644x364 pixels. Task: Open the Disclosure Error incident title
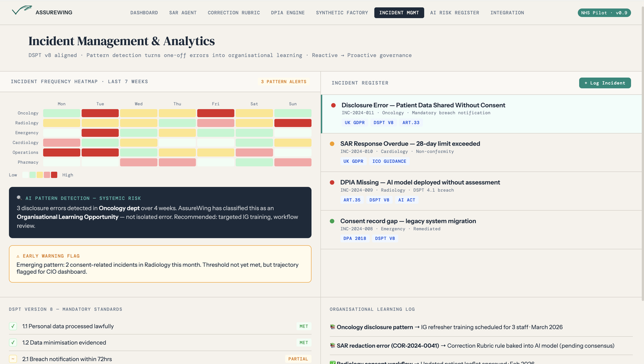(423, 105)
